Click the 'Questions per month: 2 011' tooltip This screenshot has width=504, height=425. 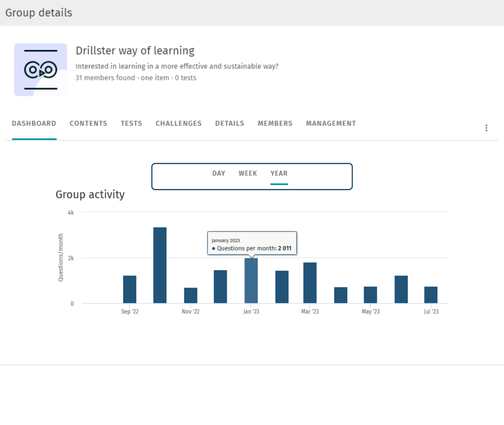252,243
